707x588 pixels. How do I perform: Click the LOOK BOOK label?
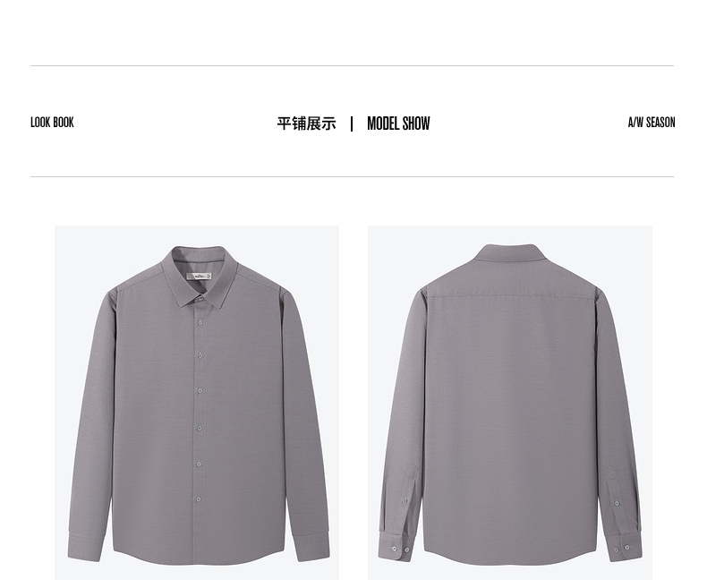click(x=52, y=123)
